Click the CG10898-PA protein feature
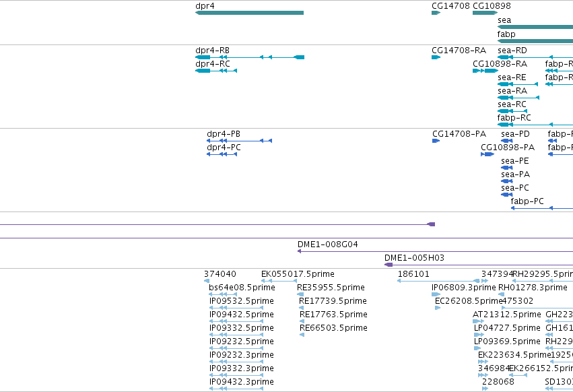This screenshot has height=392, width=573. [487, 154]
